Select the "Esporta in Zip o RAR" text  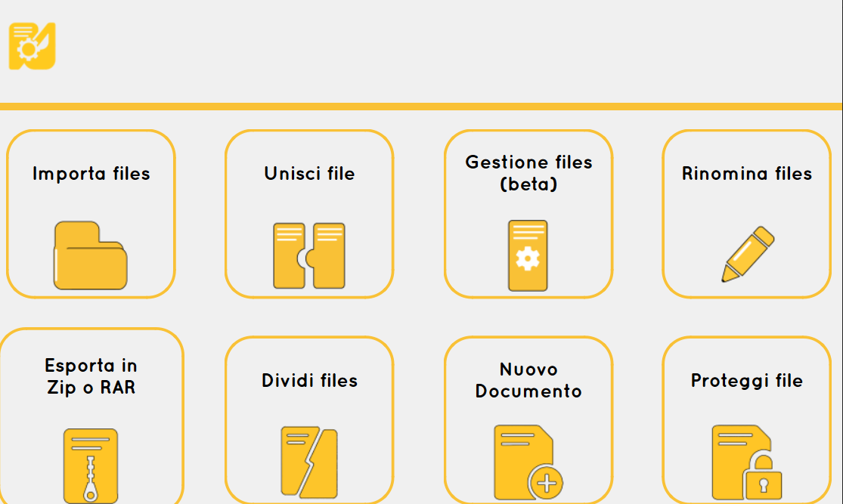tap(91, 376)
